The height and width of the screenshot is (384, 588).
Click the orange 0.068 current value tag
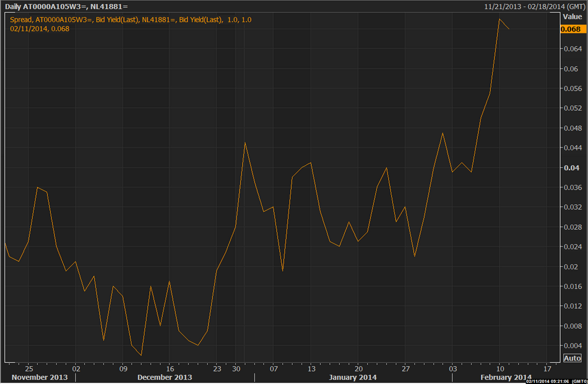[x=571, y=29]
